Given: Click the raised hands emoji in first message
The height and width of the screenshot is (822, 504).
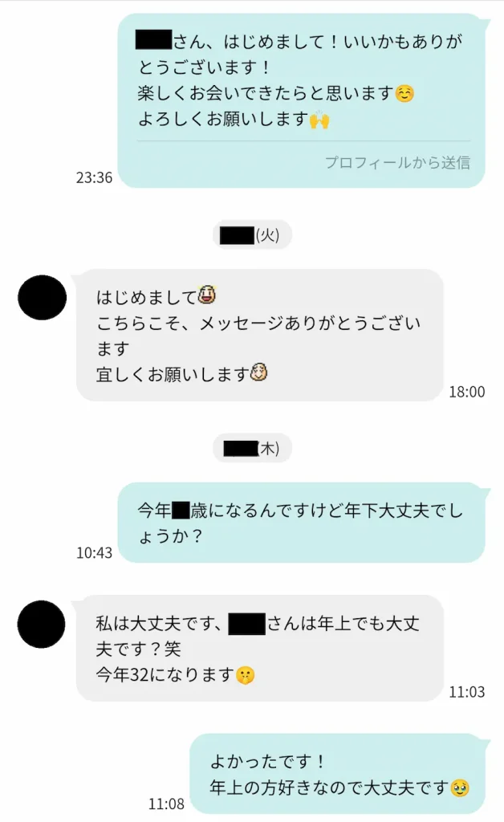Looking at the screenshot, I should (319, 120).
